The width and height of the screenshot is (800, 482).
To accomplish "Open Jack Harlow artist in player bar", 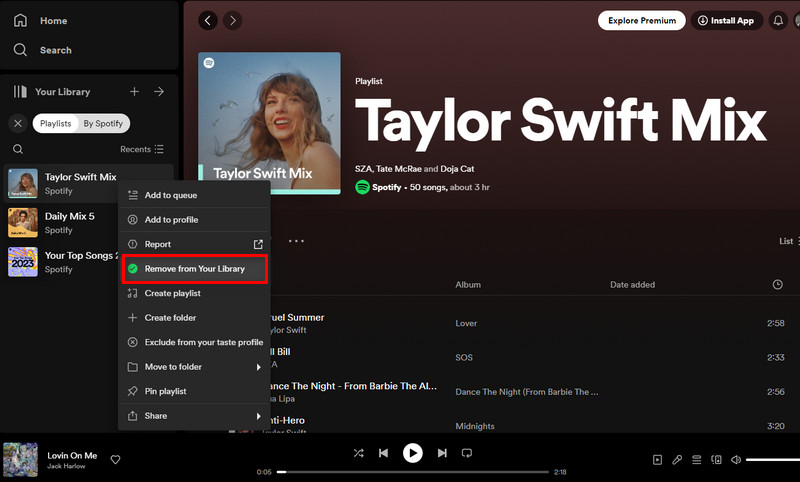I will pyautogui.click(x=66, y=466).
